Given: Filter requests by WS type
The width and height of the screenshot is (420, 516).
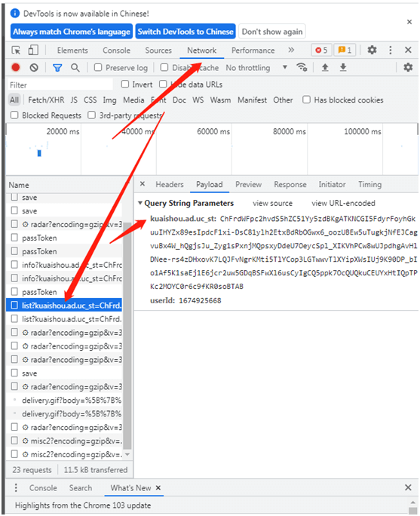Looking at the screenshot, I should pos(198,100).
